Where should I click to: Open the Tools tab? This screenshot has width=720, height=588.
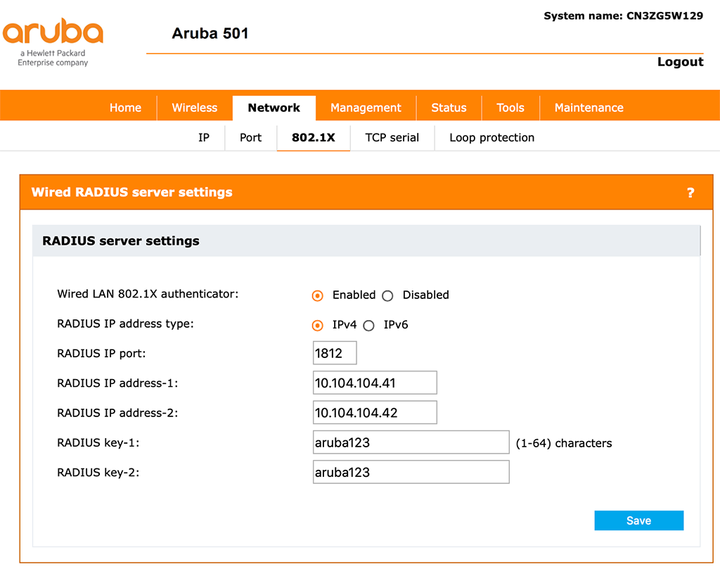click(510, 108)
